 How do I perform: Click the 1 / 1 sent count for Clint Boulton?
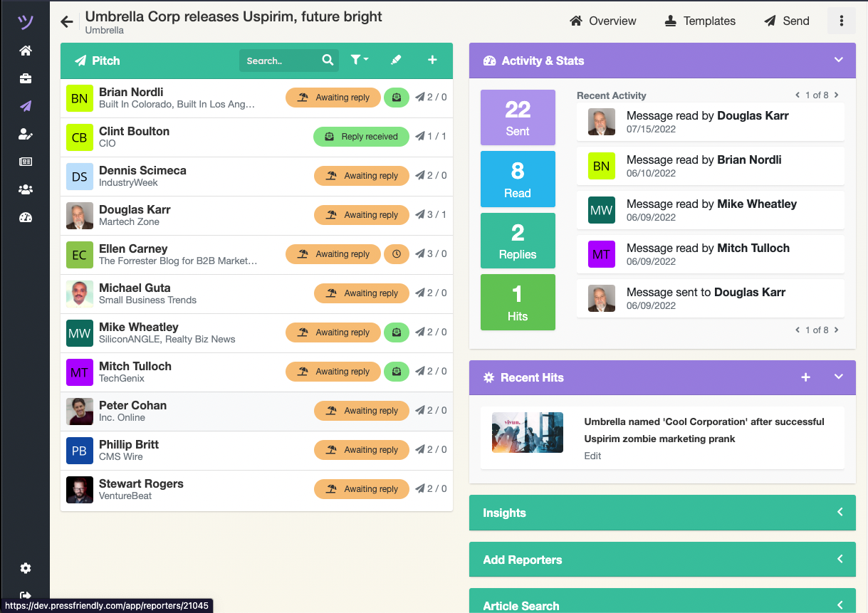(x=432, y=137)
